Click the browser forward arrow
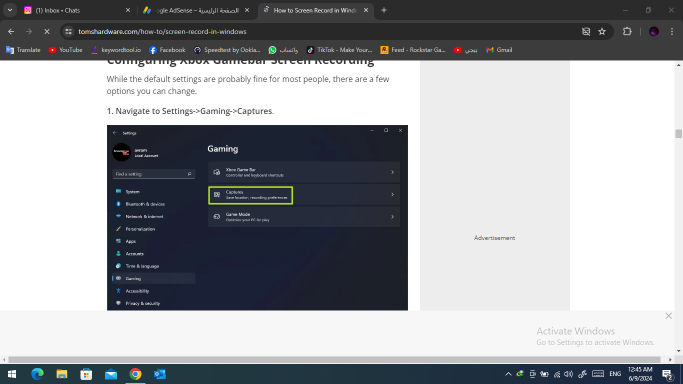Viewport: 683px width, 384px height. 29,31
